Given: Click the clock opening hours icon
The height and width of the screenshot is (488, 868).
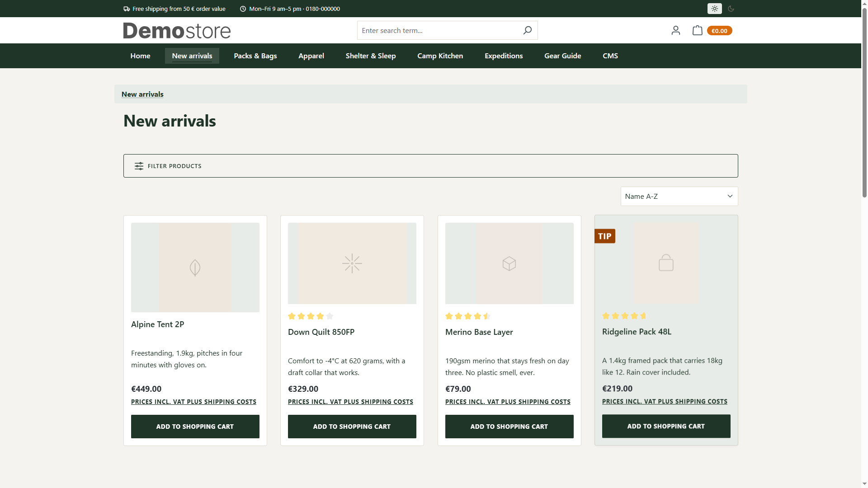Looking at the screenshot, I should tap(243, 9).
